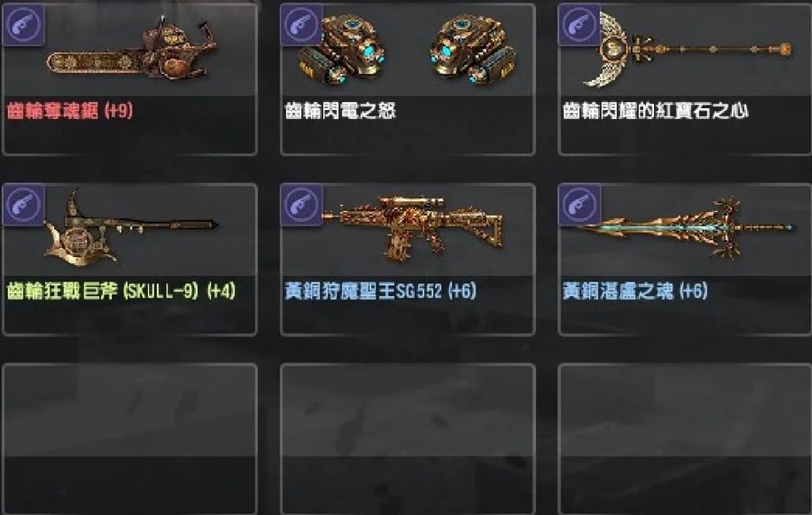Select the golden SG552 rifle image
This screenshot has width=812, height=515.
click(412, 228)
